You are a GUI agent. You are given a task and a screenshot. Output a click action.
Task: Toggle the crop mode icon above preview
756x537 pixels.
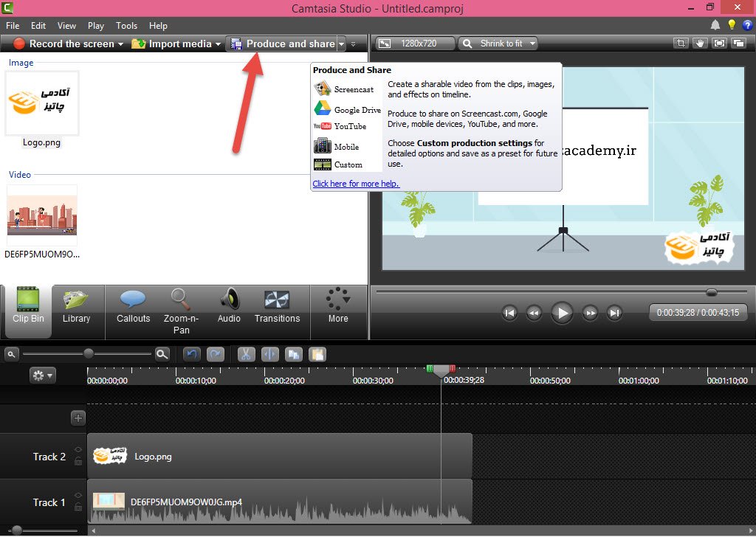pos(681,44)
